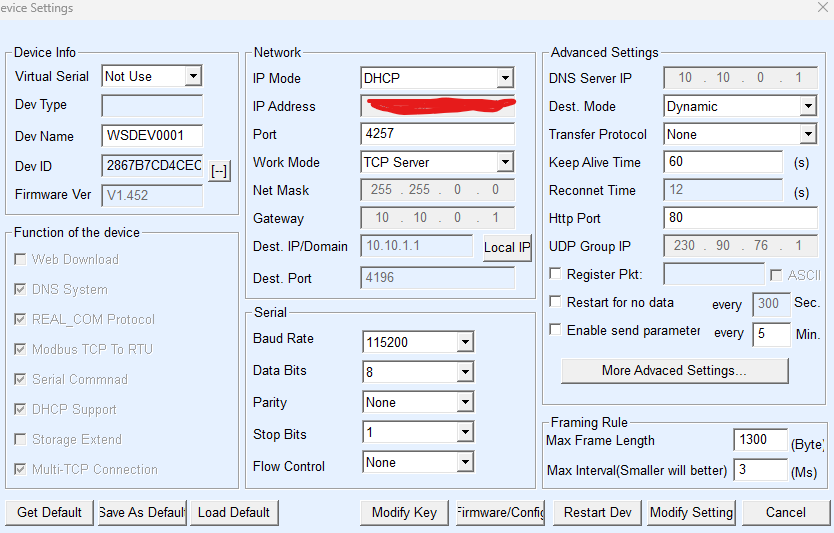Enable the Register Pkt checkbox
The height and width of the screenshot is (533, 834).
pyautogui.click(x=556, y=274)
